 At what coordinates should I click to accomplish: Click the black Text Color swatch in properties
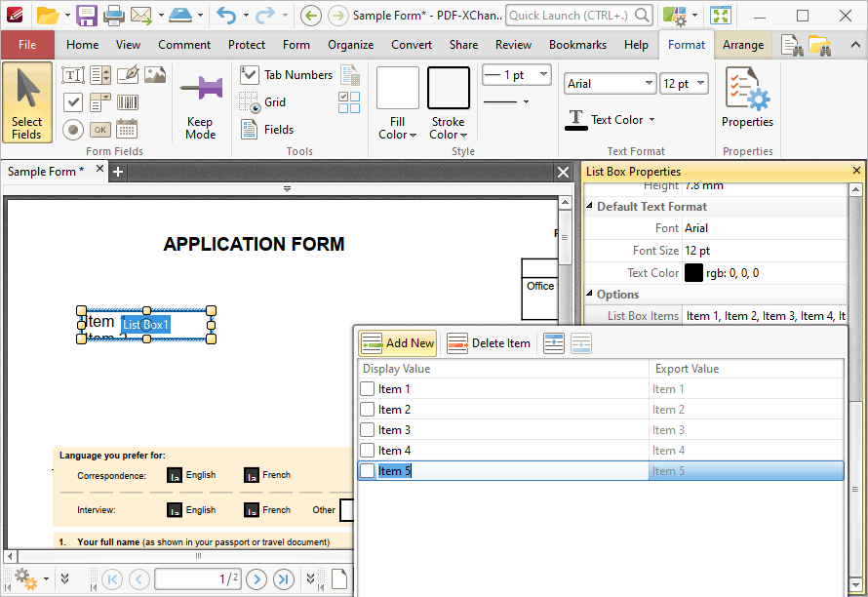[x=693, y=272]
